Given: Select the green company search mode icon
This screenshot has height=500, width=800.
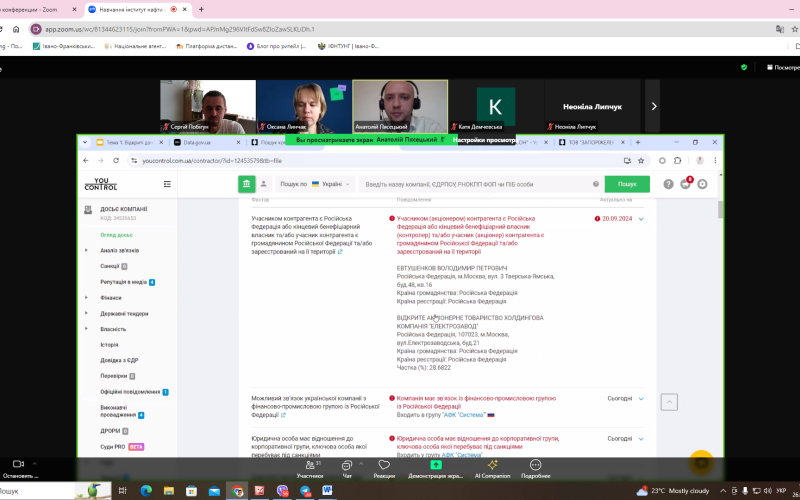Looking at the screenshot, I should tap(246, 184).
